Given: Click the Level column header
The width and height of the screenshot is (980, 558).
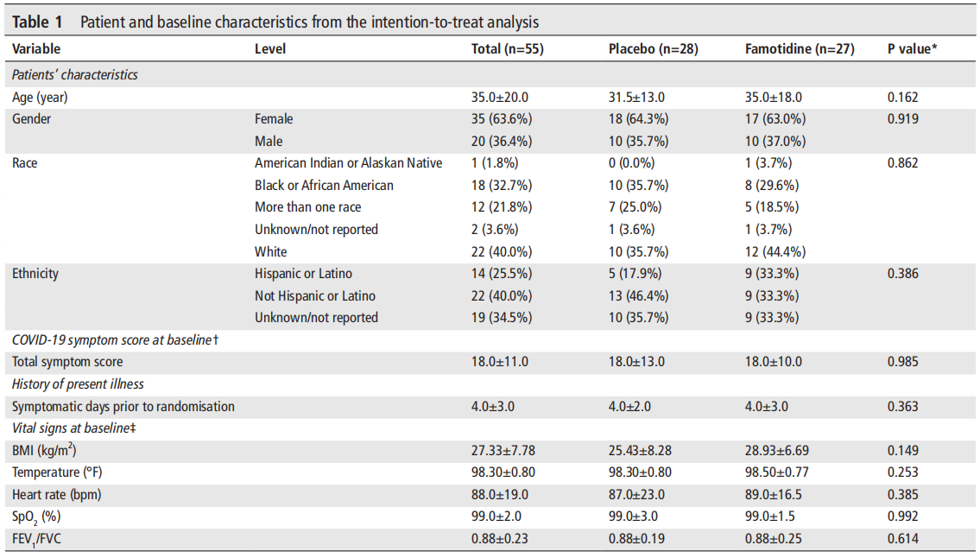Looking at the screenshot, I should coord(269,49).
